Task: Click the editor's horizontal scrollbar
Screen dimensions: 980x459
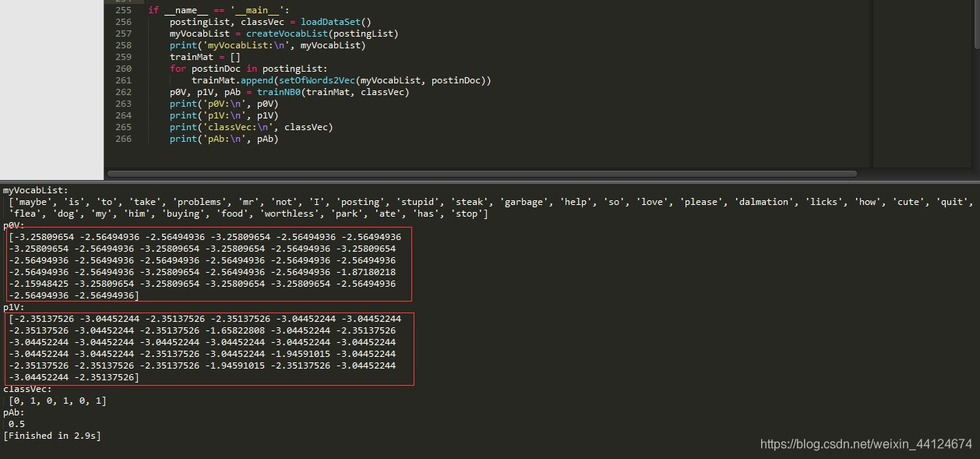Action: click(481, 174)
